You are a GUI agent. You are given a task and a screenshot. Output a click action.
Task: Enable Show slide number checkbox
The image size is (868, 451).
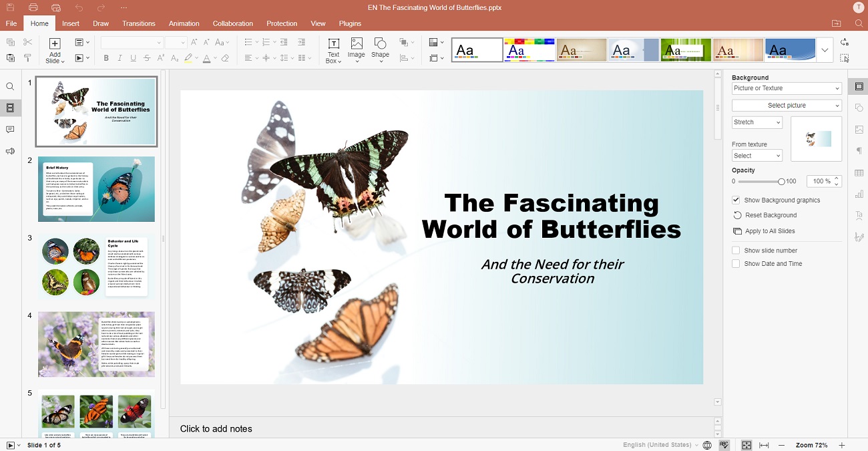click(x=736, y=251)
